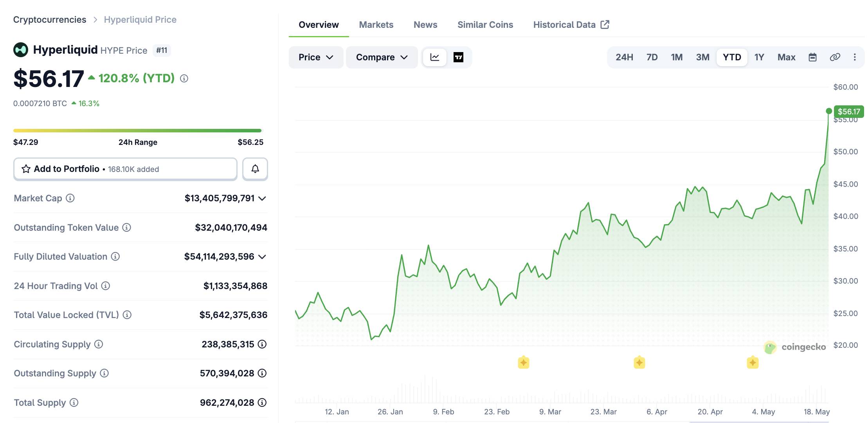Copy chart link with the link icon

point(835,57)
